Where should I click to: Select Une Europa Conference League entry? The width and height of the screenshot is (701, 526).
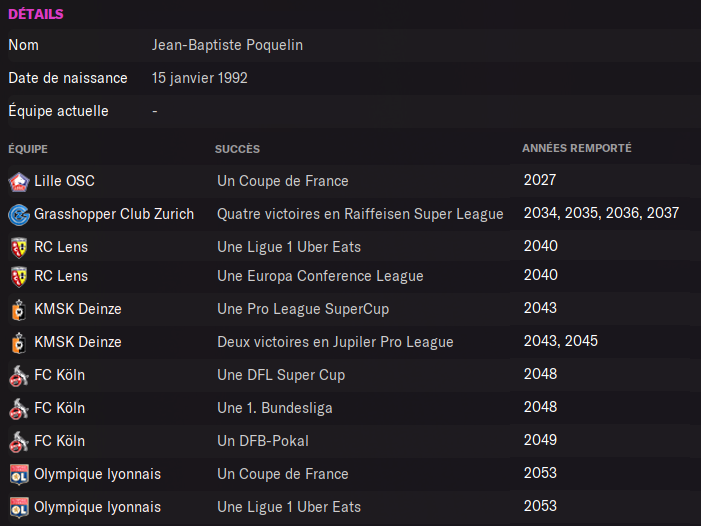320,276
